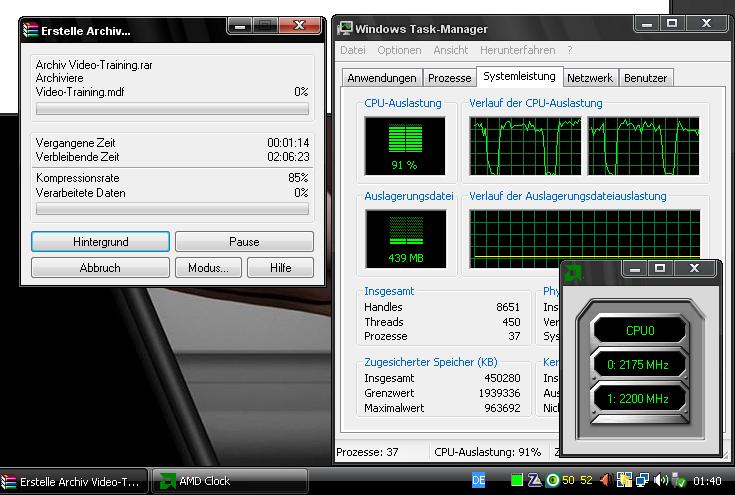Viewport: 735px width, 495px height.
Task: Click the WinRAR icon in the Erstelle Archiv title bar
Action: (30, 30)
